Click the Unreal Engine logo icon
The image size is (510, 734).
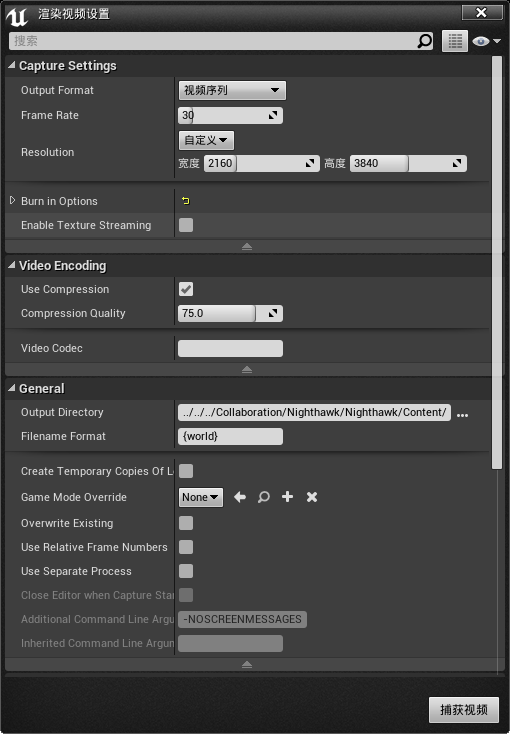coord(17,16)
